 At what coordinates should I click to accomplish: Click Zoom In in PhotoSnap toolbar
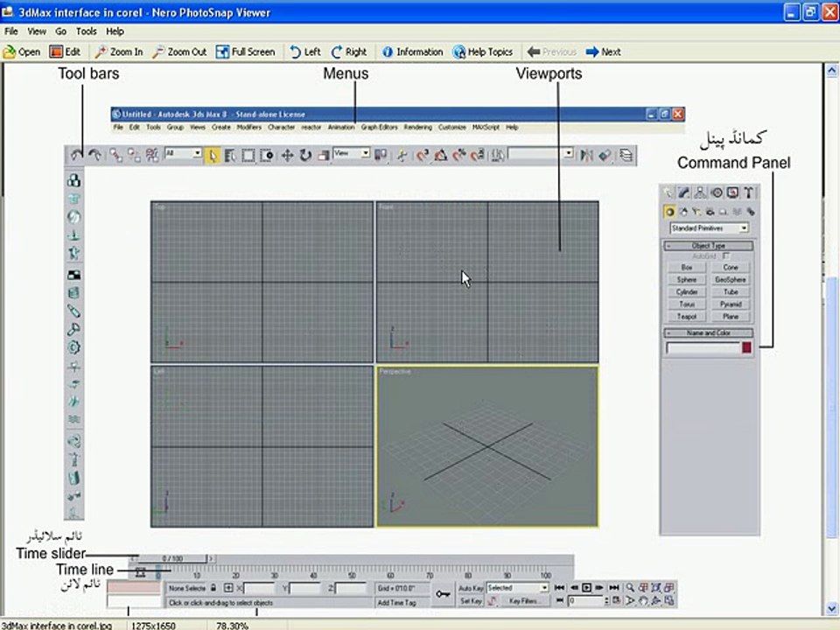[119, 52]
